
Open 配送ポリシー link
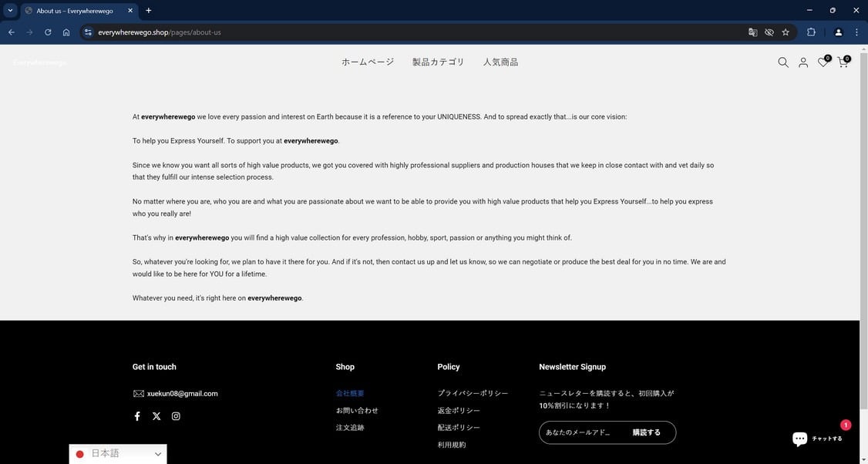point(459,428)
